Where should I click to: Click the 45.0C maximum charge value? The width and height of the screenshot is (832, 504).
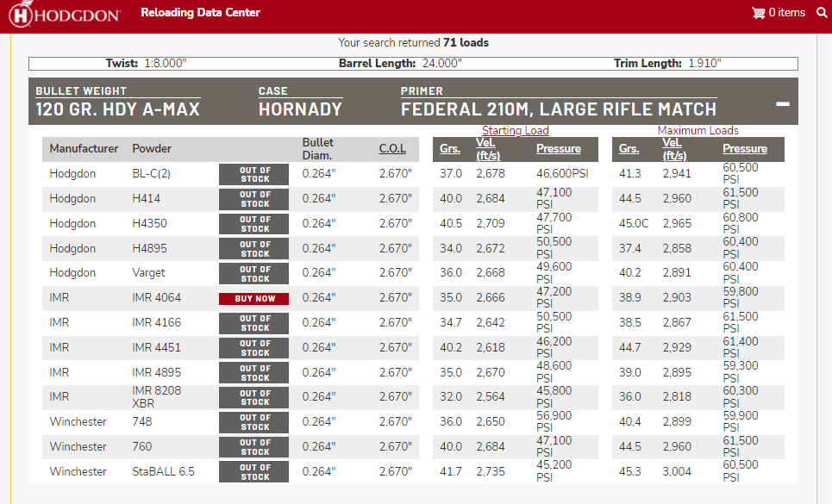click(x=634, y=224)
